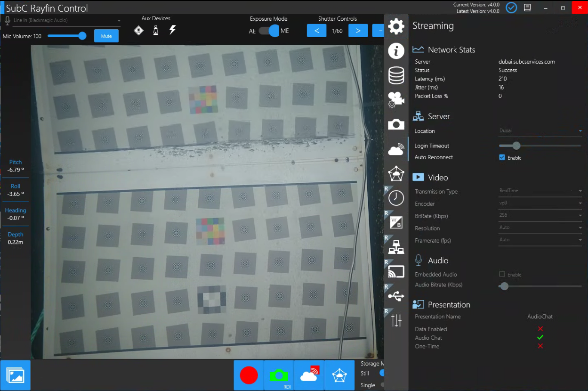This screenshot has width=588, height=391.
Task: Click the lamp aux device icon
Action: click(x=155, y=31)
